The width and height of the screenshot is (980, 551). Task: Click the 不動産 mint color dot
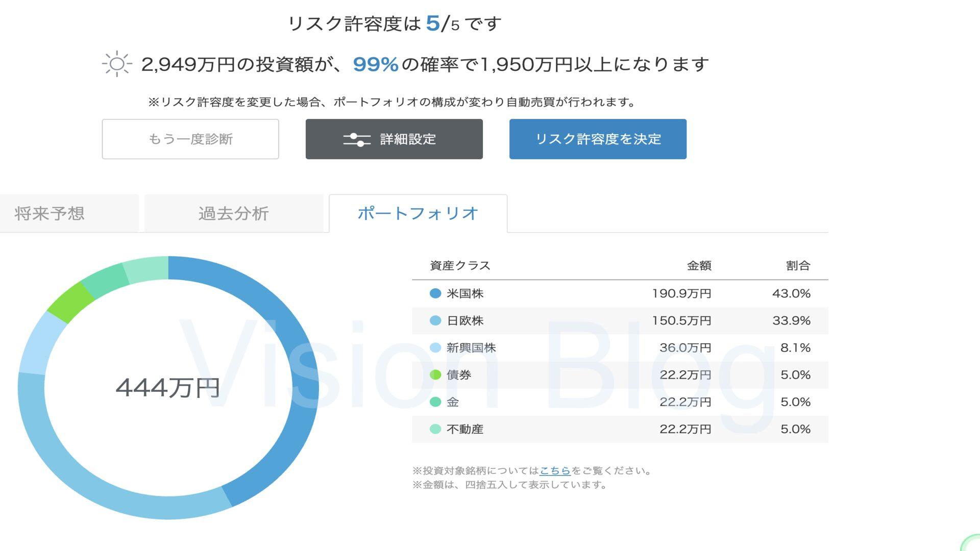435,429
